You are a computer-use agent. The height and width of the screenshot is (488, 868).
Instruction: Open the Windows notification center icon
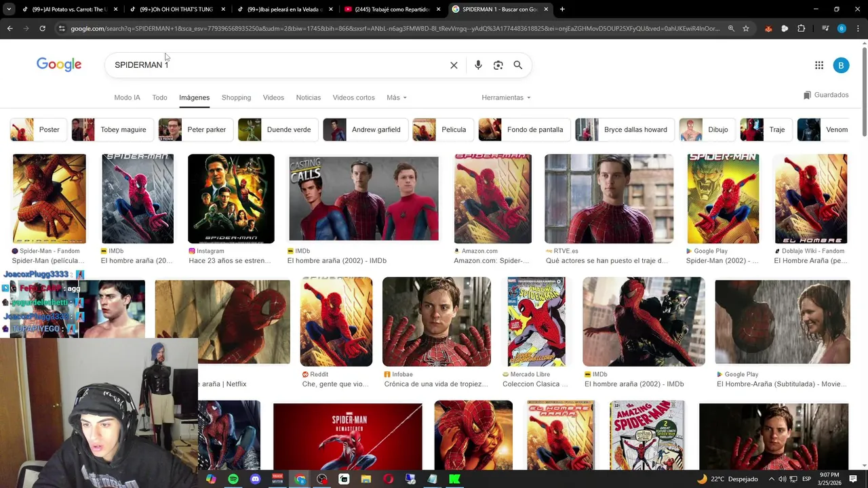pos(853,479)
